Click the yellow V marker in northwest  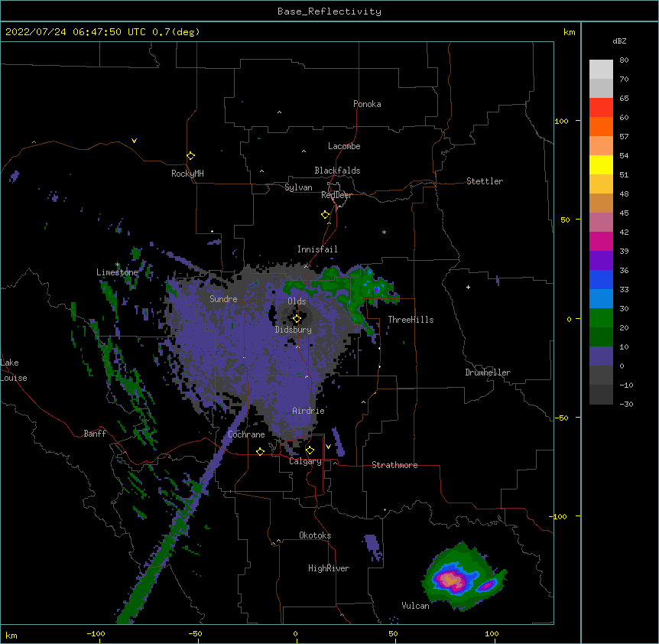pos(134,141)
